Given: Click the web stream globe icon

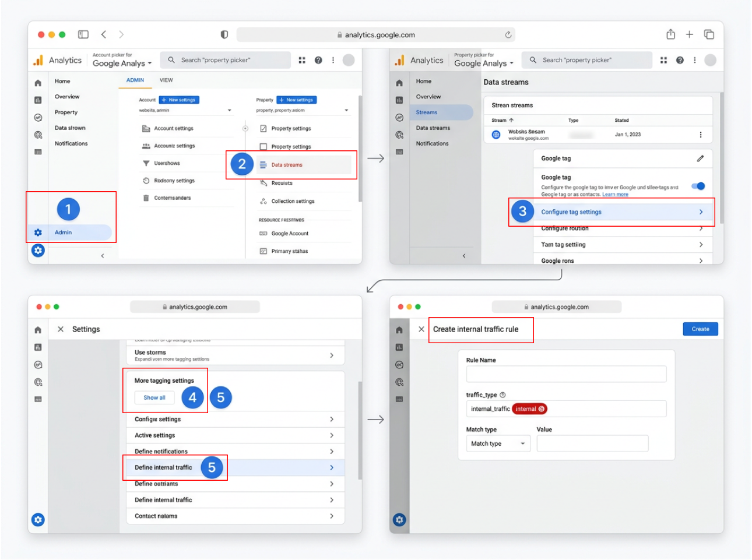Looking at the screenshot, I should click(496, 135).
